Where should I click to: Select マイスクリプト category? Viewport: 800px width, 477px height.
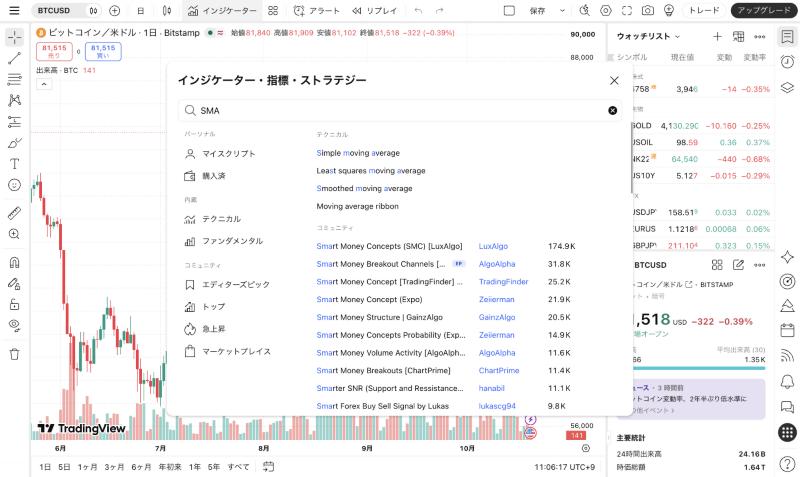click(220, 154)
